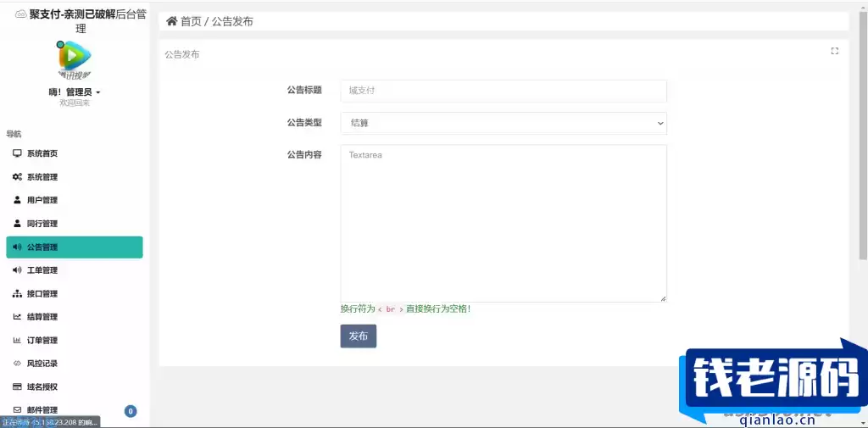Click the 换行符为 br hint text
The image size is (868, 428).
pyautogui.click(x=406, y=309)
